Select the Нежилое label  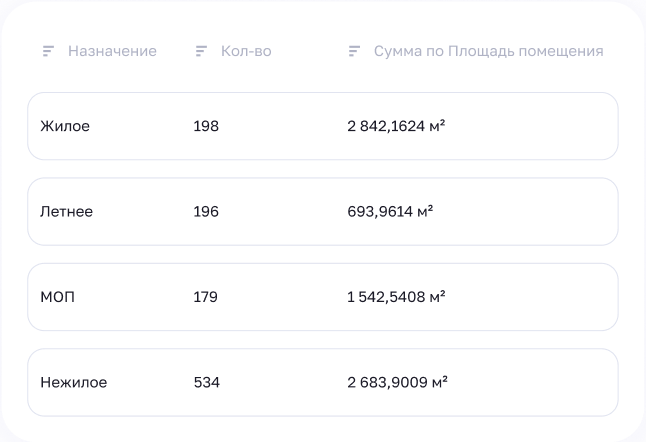coord(74,382)
